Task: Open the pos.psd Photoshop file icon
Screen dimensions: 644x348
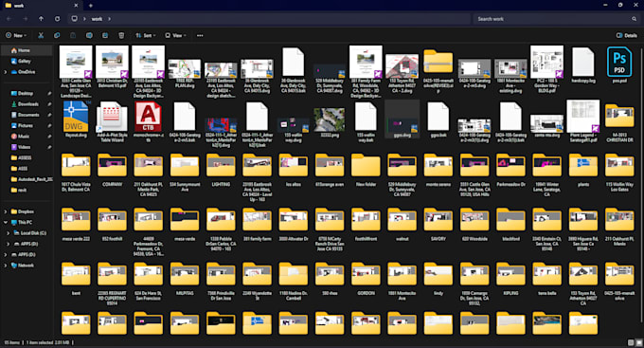Action: click(619, 62)
